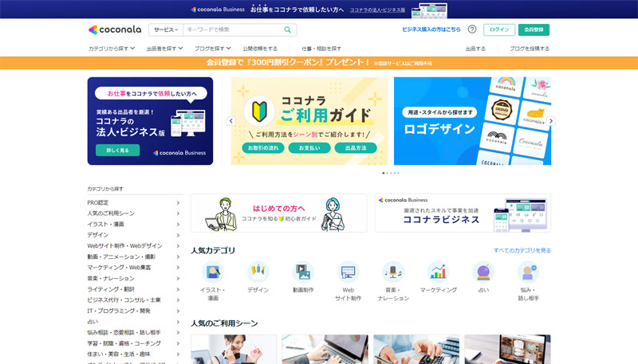Select the 占い crystal ball icon
Screen dimensions: 638x364
pyautogui.click(x=483, y=272)
